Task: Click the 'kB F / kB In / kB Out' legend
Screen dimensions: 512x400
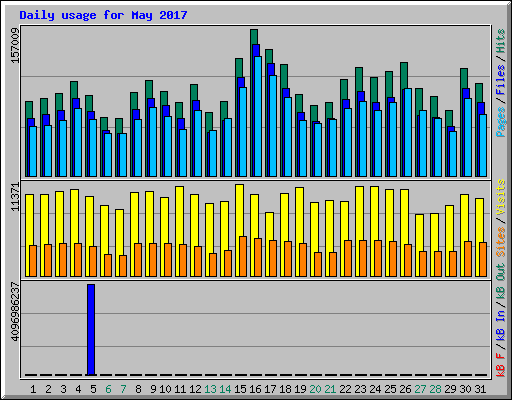Action: click(500, 320)
